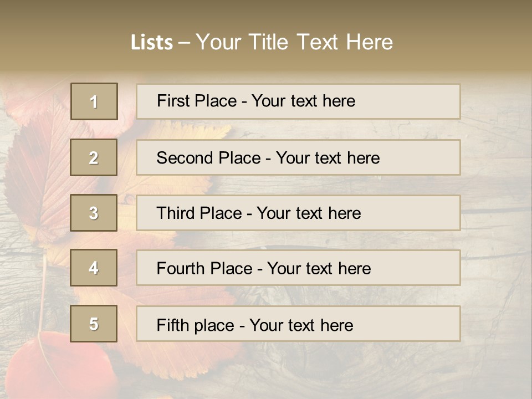The width and height of the screenshot is (532, 399).
Task: Click the number 1 box
Action: tap(94, 101)
